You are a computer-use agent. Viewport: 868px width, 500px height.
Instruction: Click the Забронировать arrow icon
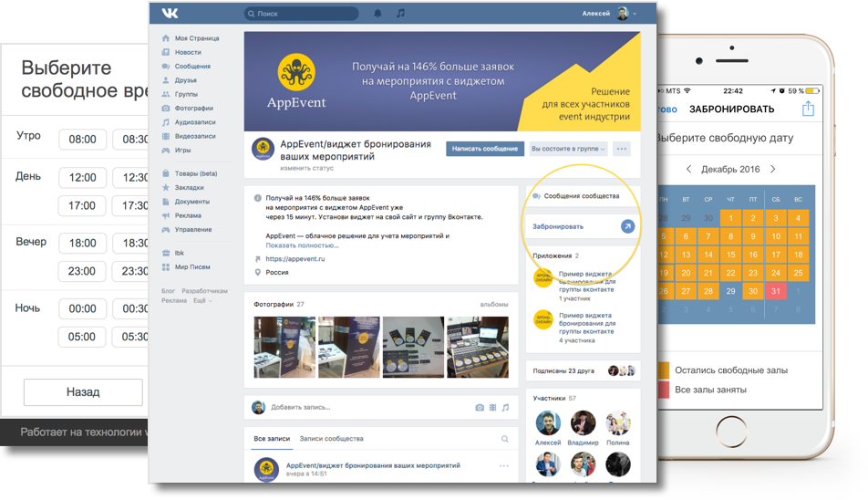click(x=627, y=226)
